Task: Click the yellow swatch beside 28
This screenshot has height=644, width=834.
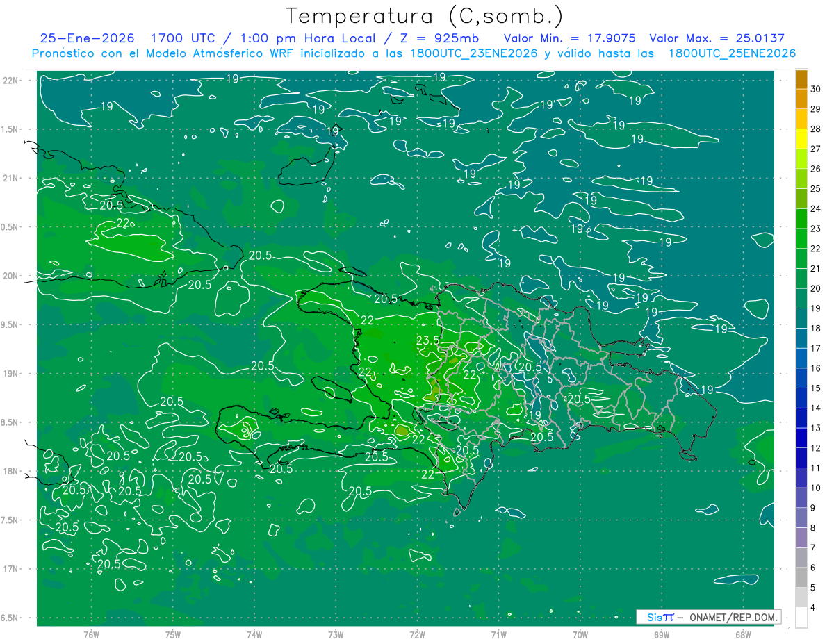Action: [801, 129]
